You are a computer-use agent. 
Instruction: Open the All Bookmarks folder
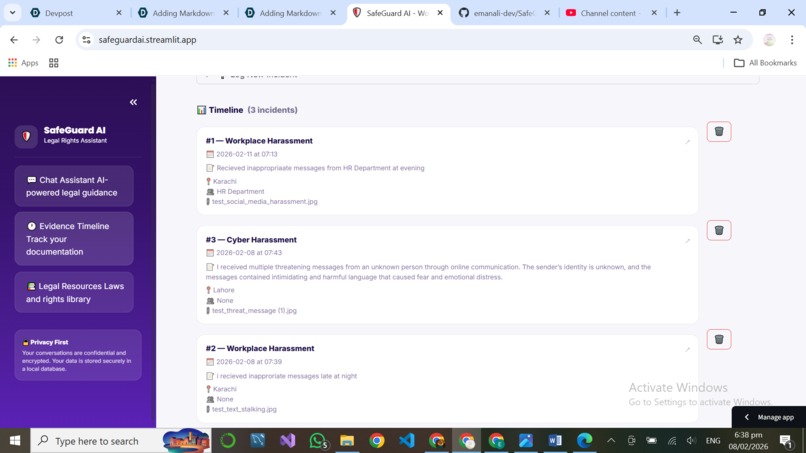pos(765,63)
